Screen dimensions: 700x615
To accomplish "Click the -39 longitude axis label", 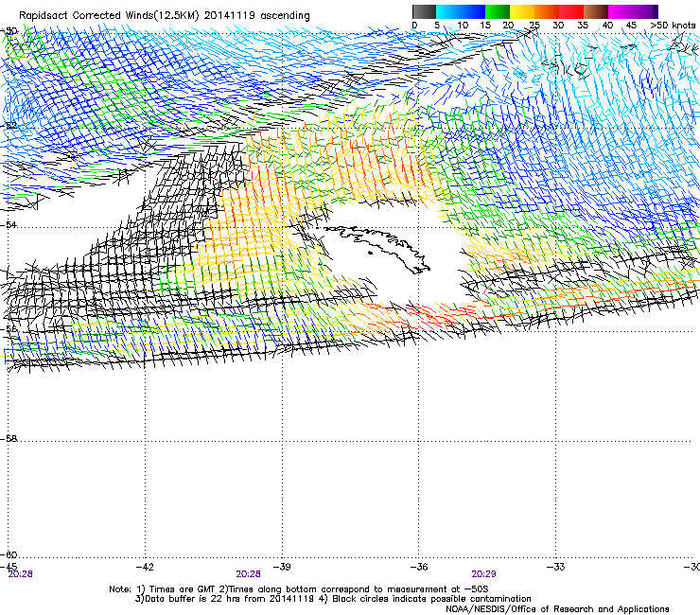I will [282, 567].
